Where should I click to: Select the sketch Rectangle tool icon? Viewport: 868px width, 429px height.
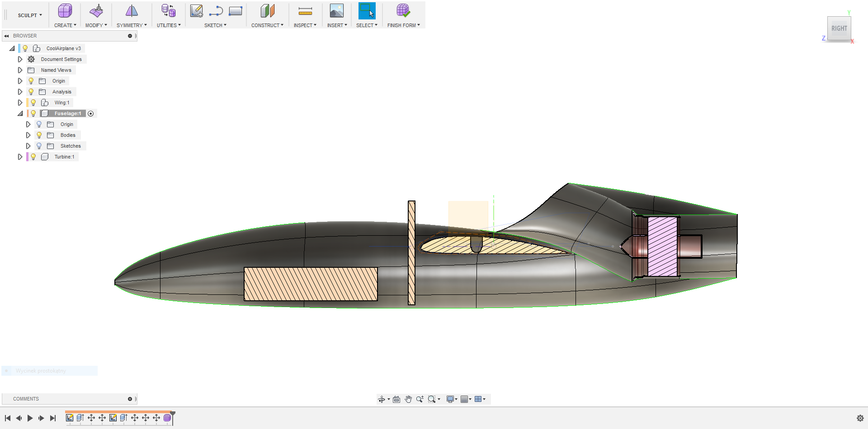[x=236, y=11]
